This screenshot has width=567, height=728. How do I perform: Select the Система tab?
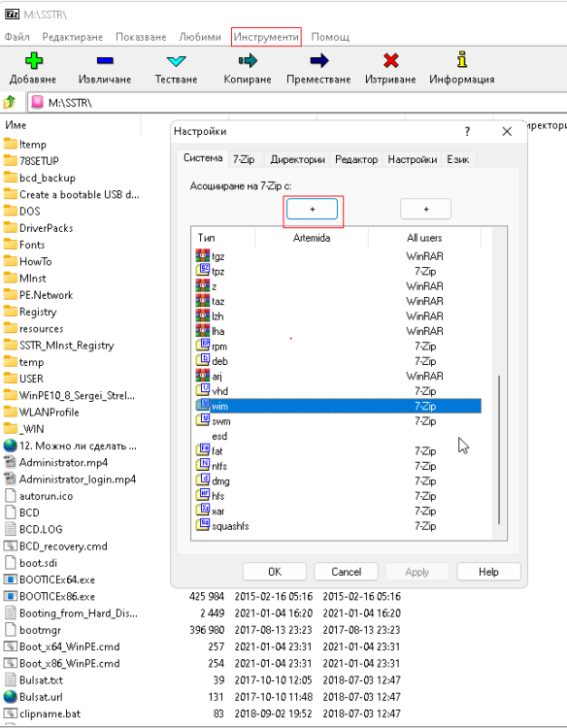tap(203, 158)
